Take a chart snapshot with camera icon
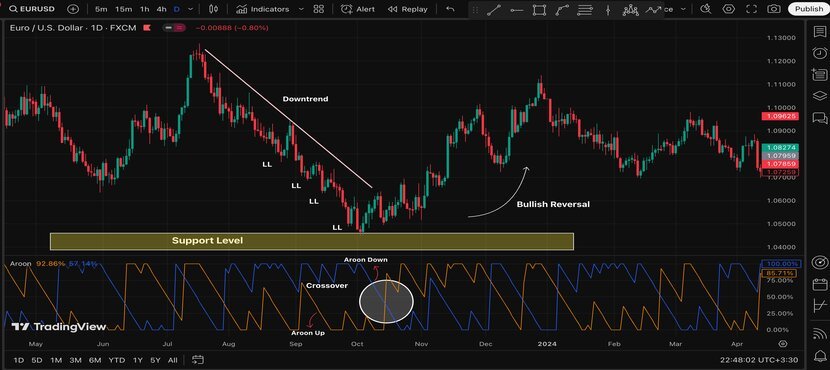Viewport: 830px width, 370px height. (774, 9)
